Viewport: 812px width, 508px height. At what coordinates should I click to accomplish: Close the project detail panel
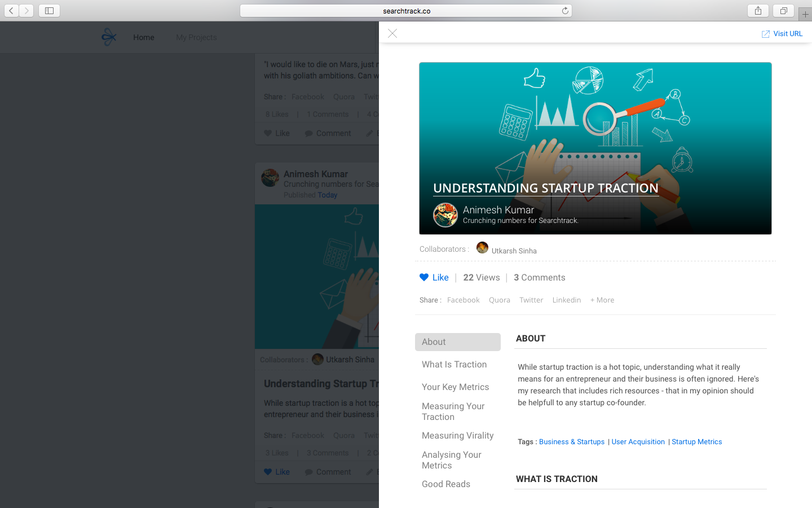[392, 34]
